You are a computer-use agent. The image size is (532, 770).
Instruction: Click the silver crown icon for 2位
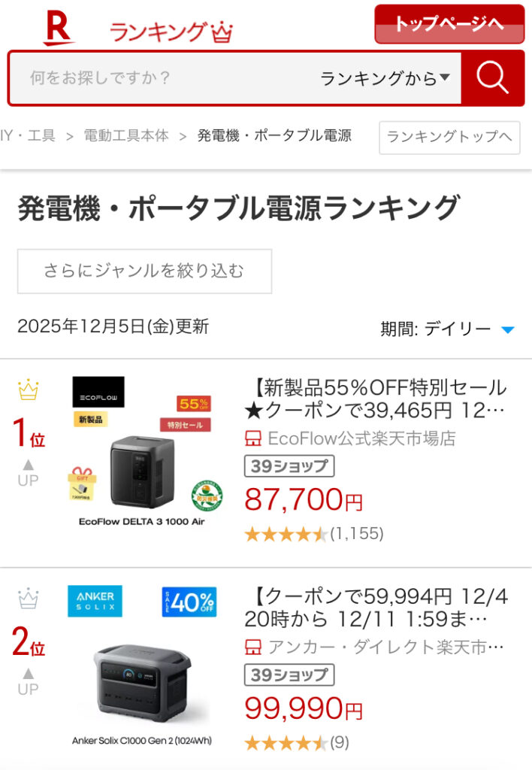[x=29, y=599]
